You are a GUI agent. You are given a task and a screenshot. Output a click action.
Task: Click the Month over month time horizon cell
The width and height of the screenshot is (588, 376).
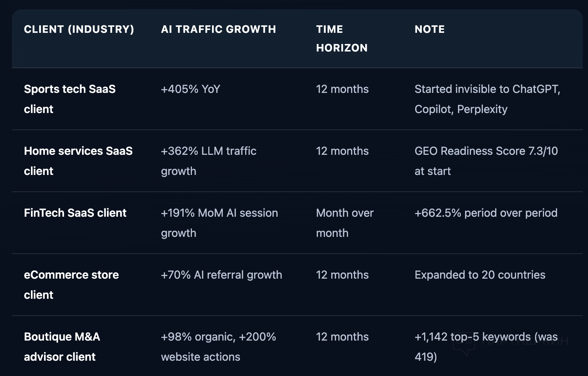(x=345, y=223)
